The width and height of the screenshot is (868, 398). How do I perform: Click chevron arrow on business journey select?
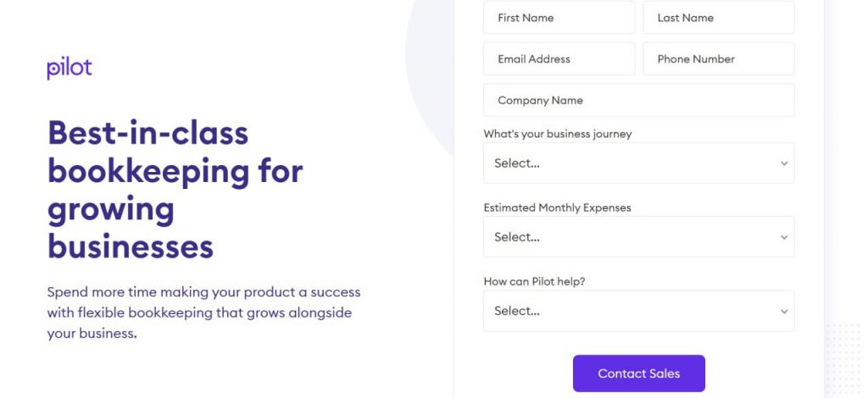[x=784, y=163]
